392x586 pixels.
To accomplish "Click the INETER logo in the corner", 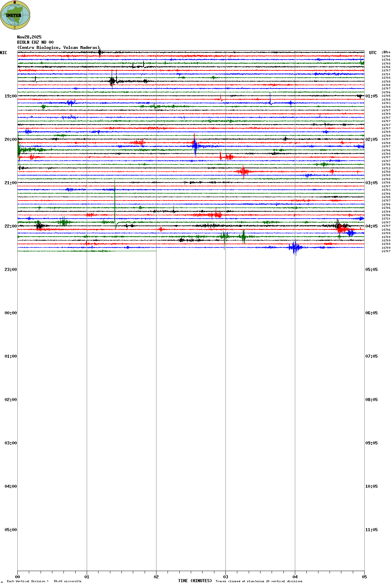I will click(15, 15).
